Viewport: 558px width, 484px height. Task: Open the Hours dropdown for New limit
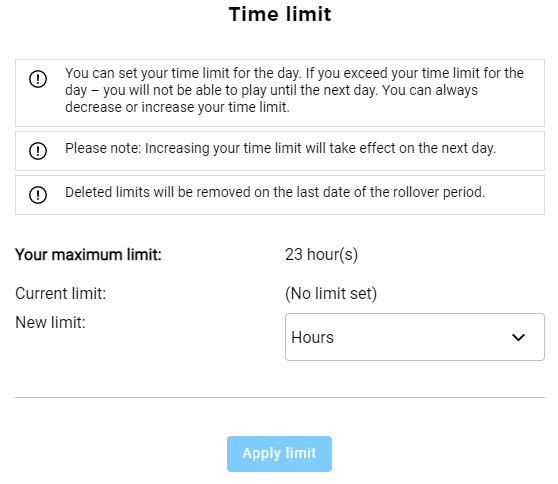(x=415, y=337)
